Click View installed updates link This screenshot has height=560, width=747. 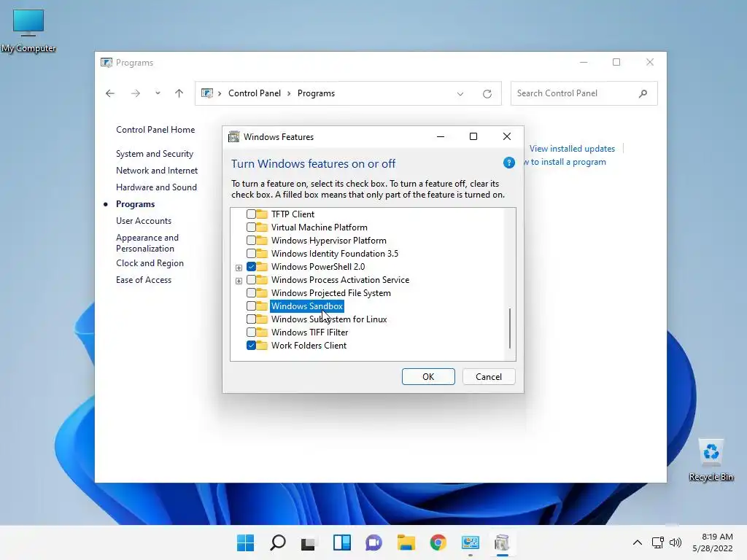[x=572, y=149]
